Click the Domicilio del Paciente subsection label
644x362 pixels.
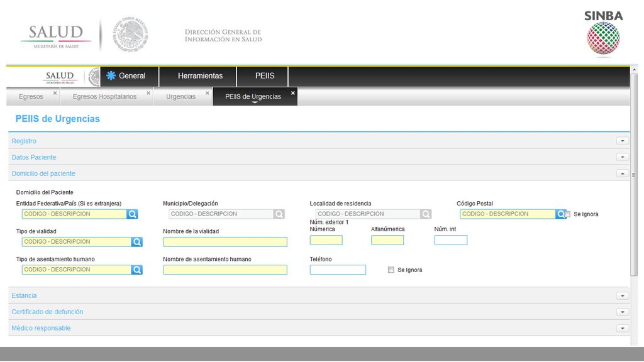[45, 192]
